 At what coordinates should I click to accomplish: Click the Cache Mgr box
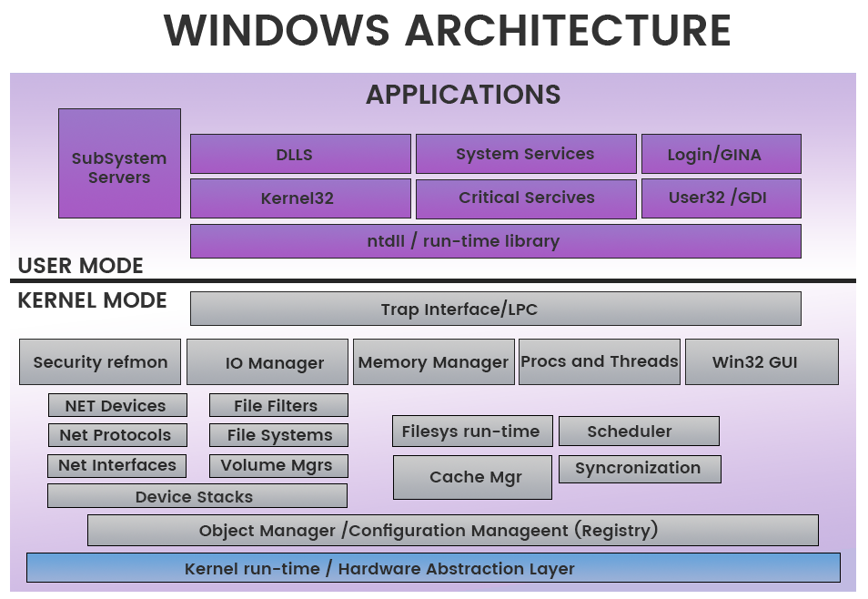coord(472,478)
